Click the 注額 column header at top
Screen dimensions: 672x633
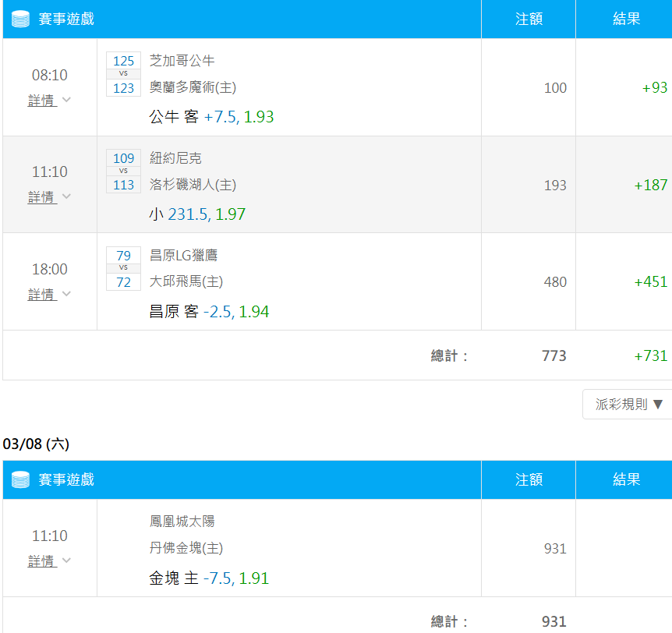tap(529, 19)
